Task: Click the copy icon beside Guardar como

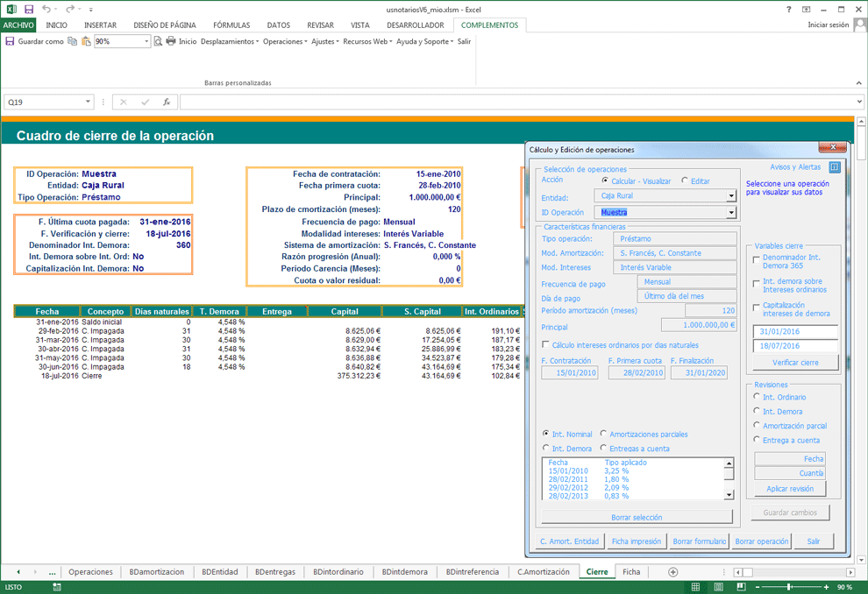Action: click(73, 41)
